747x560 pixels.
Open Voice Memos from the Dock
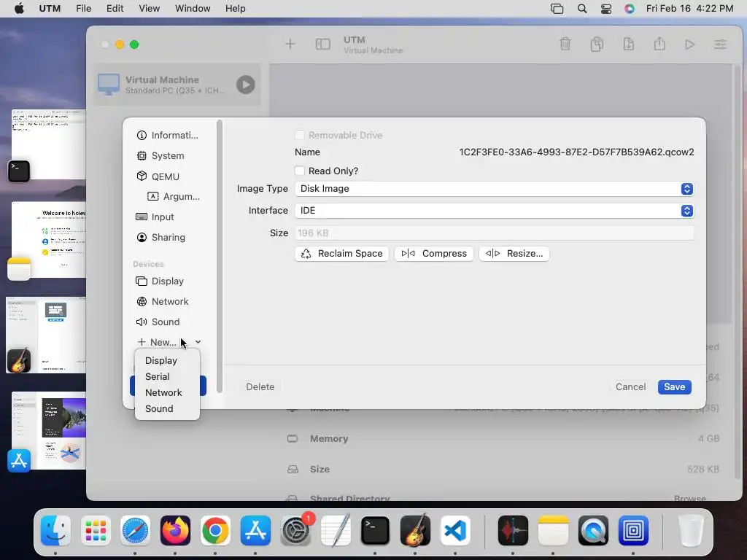tap(513, 531)
